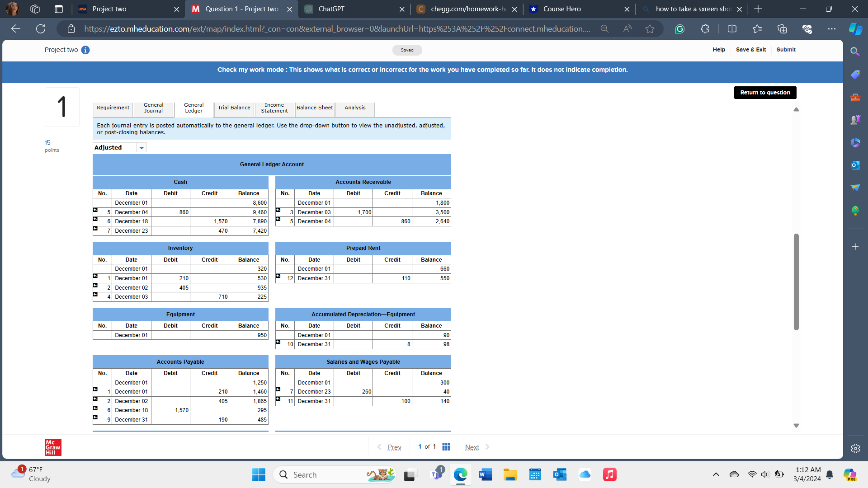
Task: Click Return to question button
Action: point(765,93)
